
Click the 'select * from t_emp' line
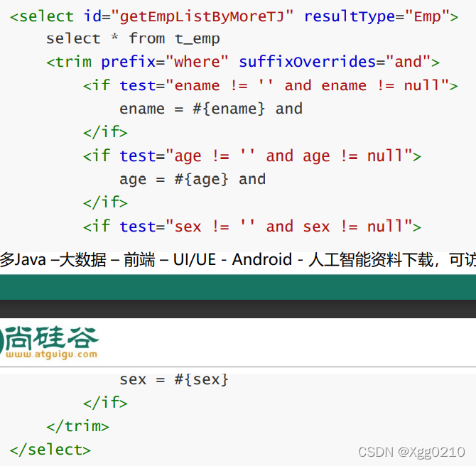133,39
